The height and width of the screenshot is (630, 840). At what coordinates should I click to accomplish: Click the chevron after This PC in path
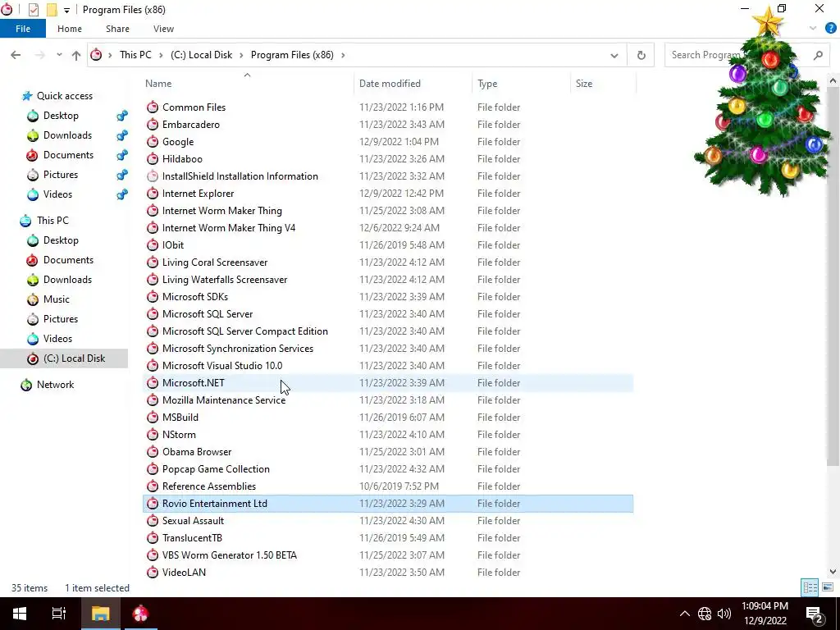pos(161,55)
